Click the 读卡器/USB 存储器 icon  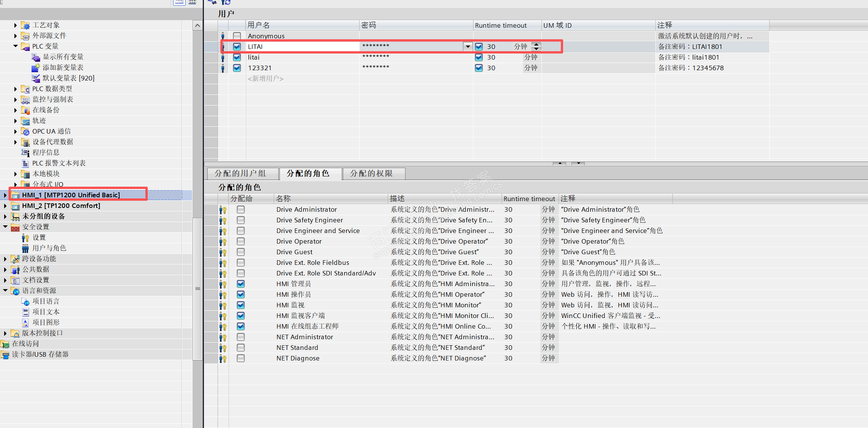(x=5, y=355)
